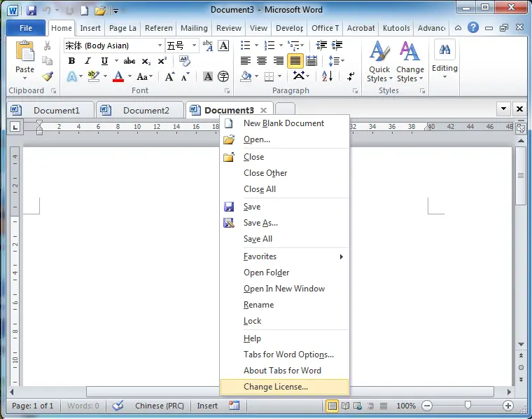Click the Zoom In plus button
The height and width of the screenshot is (419, 532).
508,406
